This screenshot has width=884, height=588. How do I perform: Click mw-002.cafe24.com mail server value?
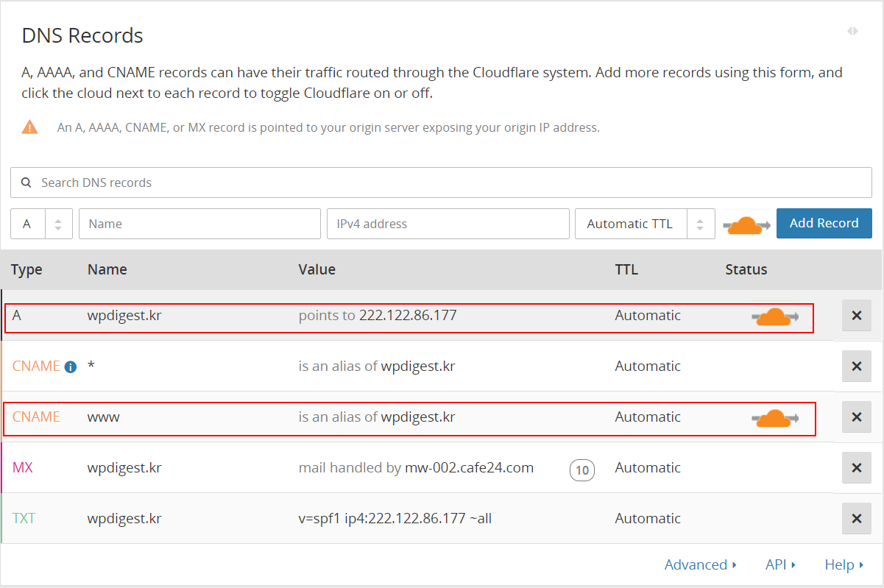pos(469,467)
